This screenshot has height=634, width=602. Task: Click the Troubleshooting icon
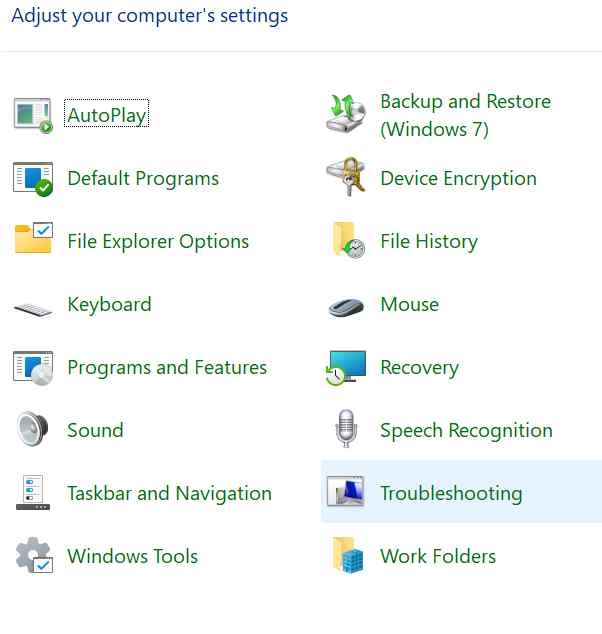coord(346,491)
